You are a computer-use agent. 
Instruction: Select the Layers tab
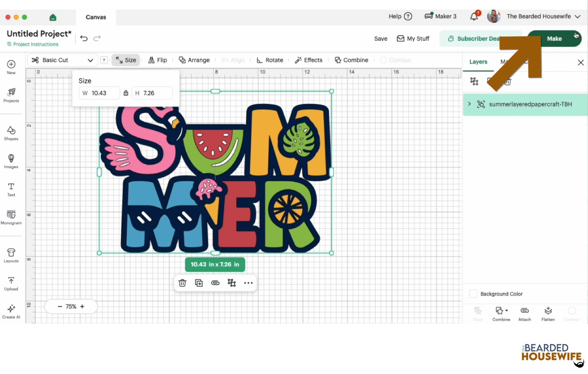pos(478,62)
